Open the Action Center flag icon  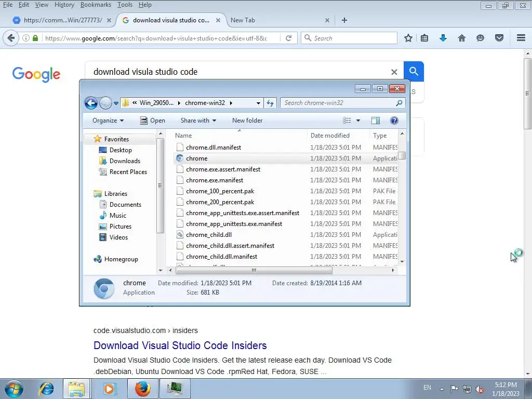(454, 389)
